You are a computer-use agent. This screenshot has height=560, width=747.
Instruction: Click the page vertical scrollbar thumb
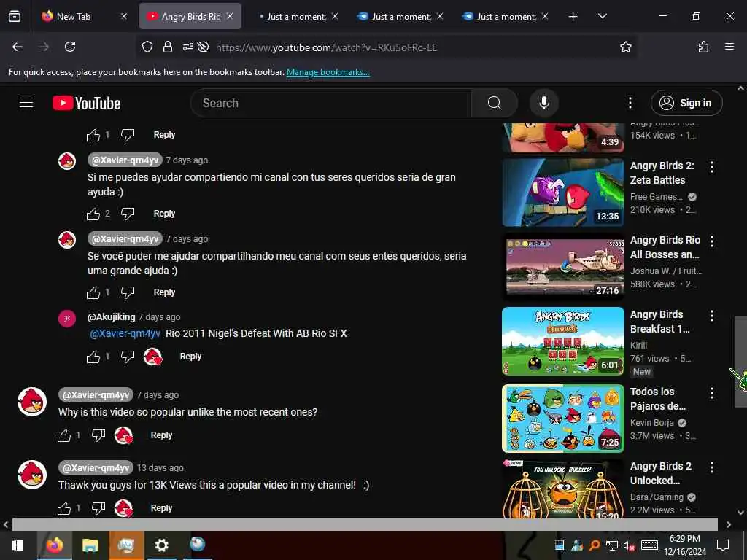740,362
